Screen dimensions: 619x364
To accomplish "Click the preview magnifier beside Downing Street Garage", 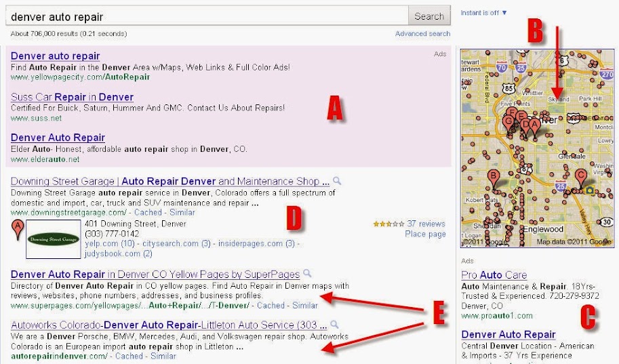I will tap(337, 181).
